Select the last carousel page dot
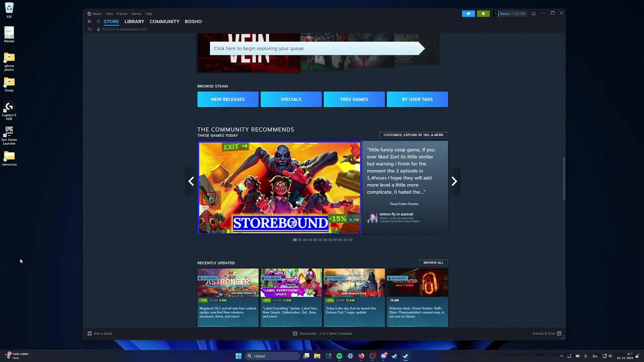Screen dimensions: 644x362 click(x=351, y=240)
